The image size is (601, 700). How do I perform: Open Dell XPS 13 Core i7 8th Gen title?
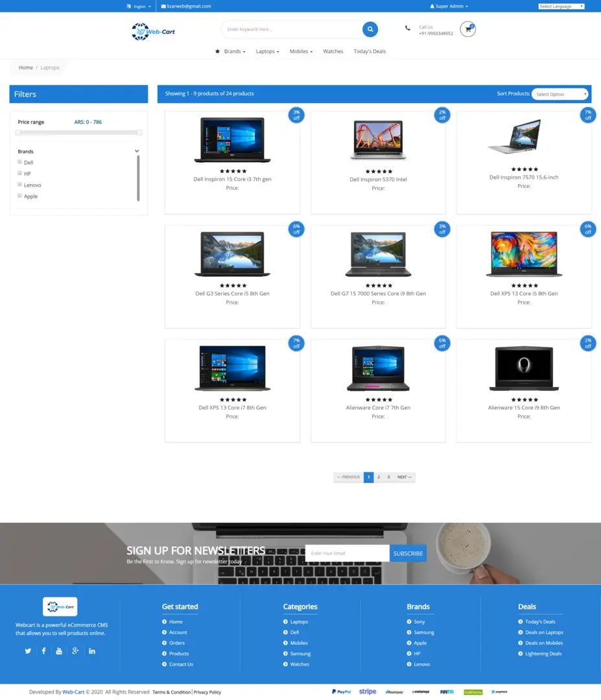(232, 408)
